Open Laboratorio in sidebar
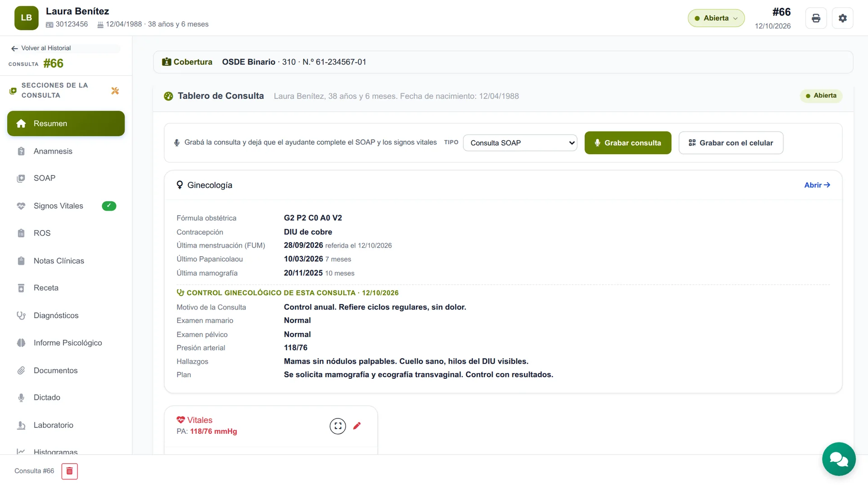868x488 pixels. pos(66,425)
